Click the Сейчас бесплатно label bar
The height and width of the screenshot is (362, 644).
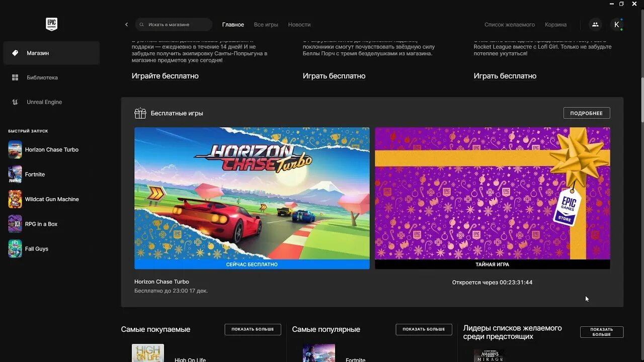(x=252, y=264)
